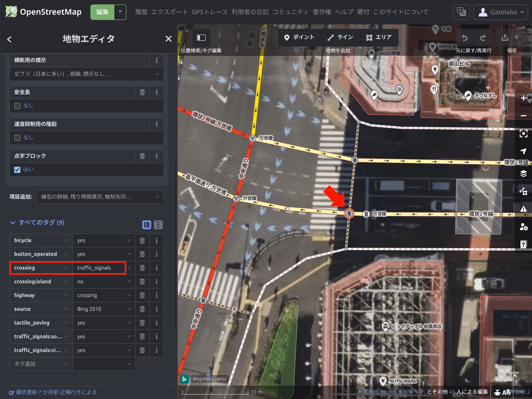The height and width of the screenshot is (399, 532).
Task: Collapse the すべてのタグ (9) section
Action: [x=37, y=223]
